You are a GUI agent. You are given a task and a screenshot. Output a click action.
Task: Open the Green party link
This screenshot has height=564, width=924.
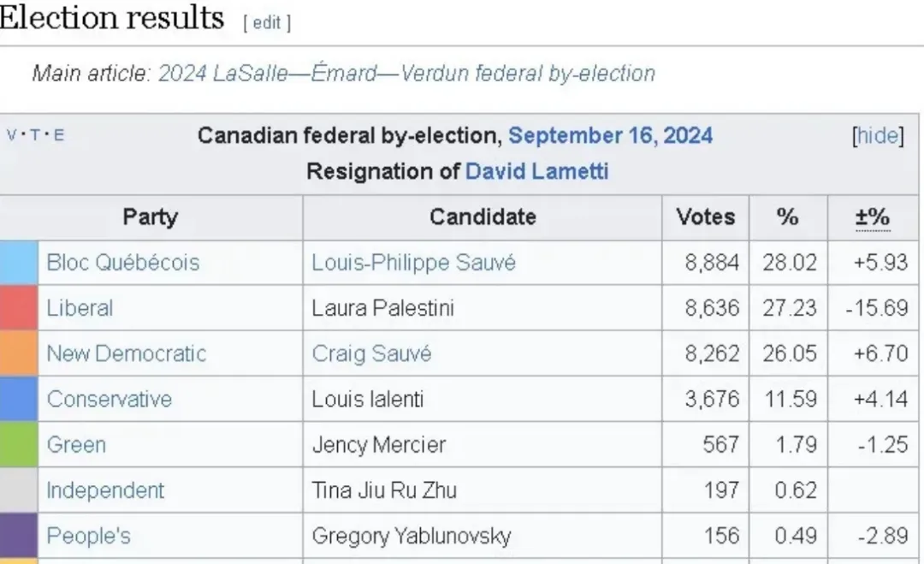[x=76, y=444]
